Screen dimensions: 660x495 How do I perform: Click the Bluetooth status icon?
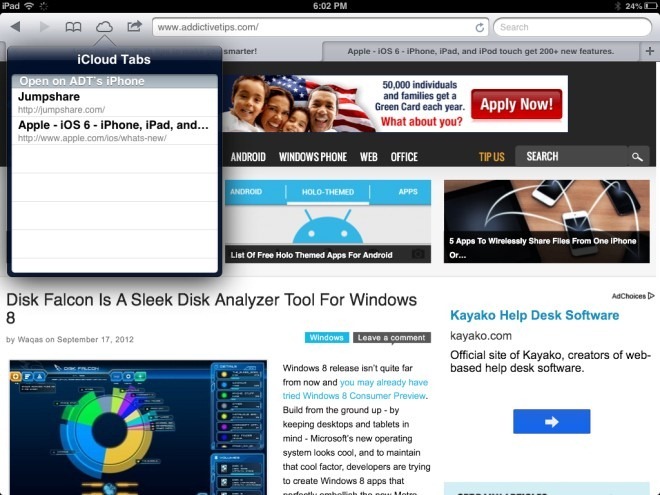point(618,6)
